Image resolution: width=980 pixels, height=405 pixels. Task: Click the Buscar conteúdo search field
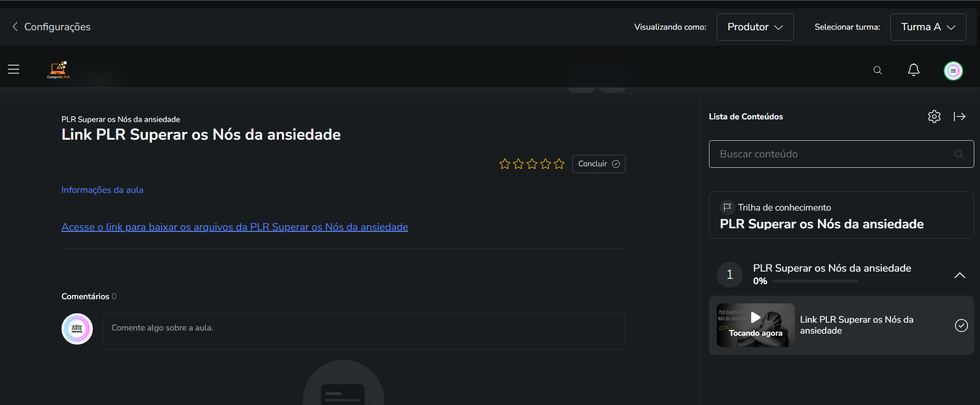click(x=834, y=154)
